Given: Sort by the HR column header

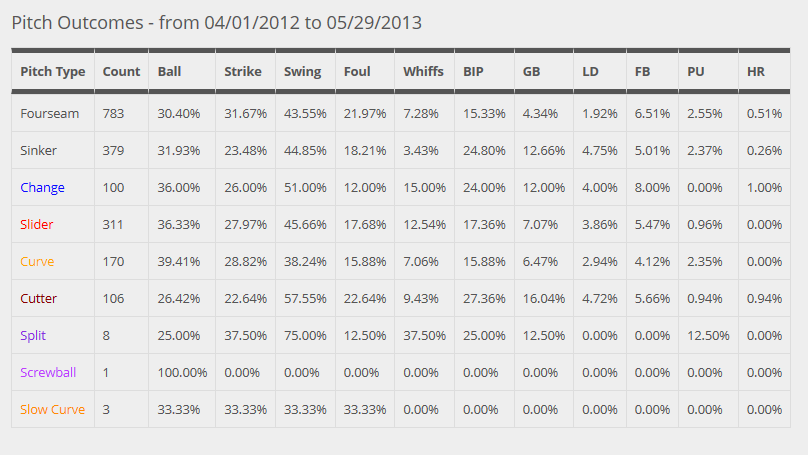Looking at the screenshot, I should point(755,72).
